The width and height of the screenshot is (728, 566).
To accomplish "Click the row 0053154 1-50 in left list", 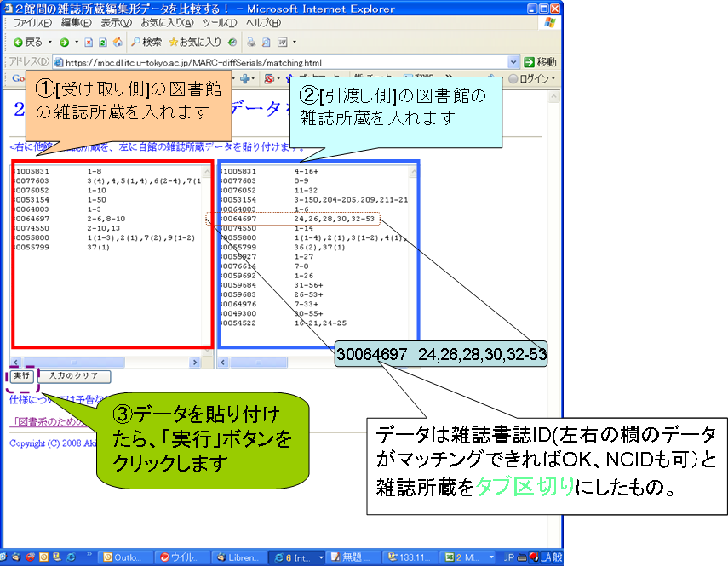I will tap(60, 200).
